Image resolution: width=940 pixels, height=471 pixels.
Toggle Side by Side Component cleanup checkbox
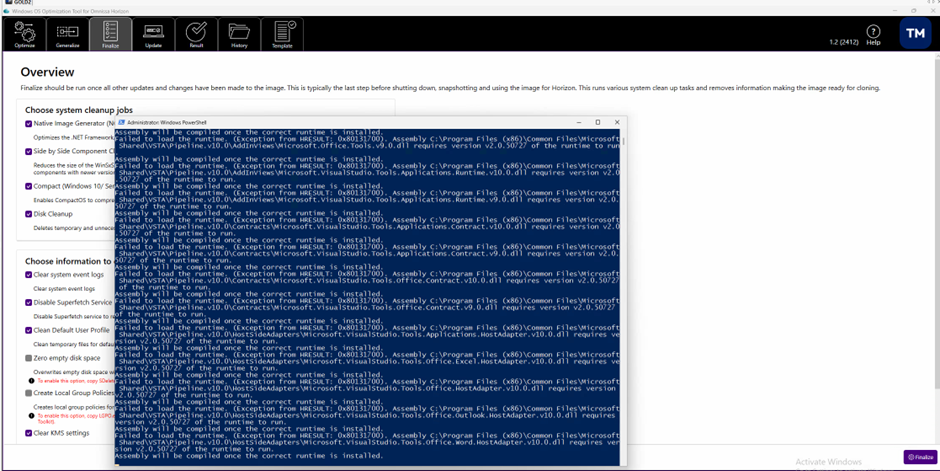(29, 152)
